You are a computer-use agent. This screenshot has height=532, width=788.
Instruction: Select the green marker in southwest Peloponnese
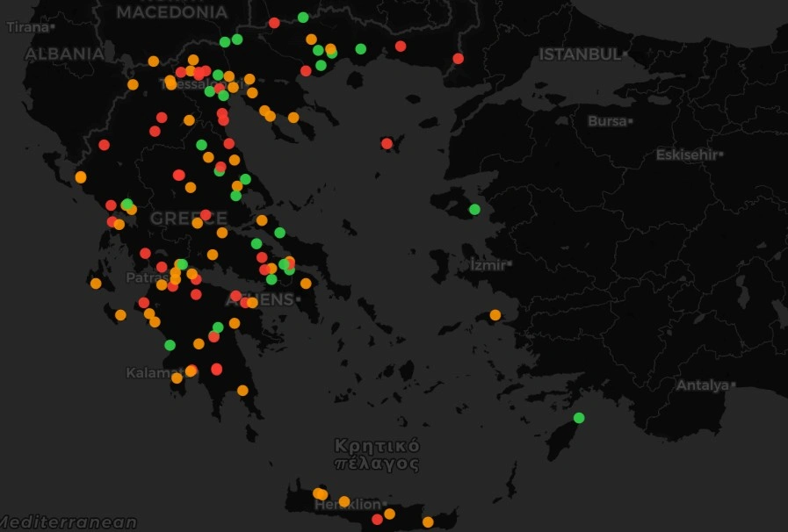pos(170,345)
